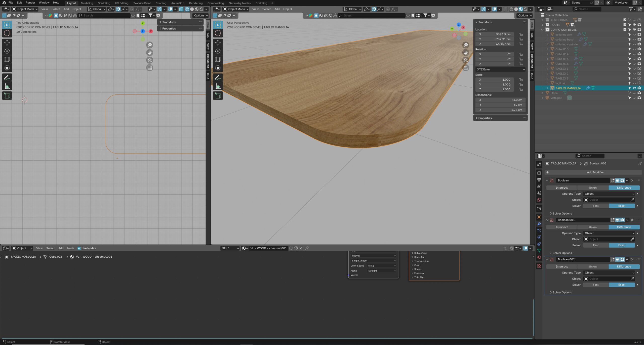Screen dimensions: 644x345
Task: Open the Material properties tab icon
Action: click(539, 257)
